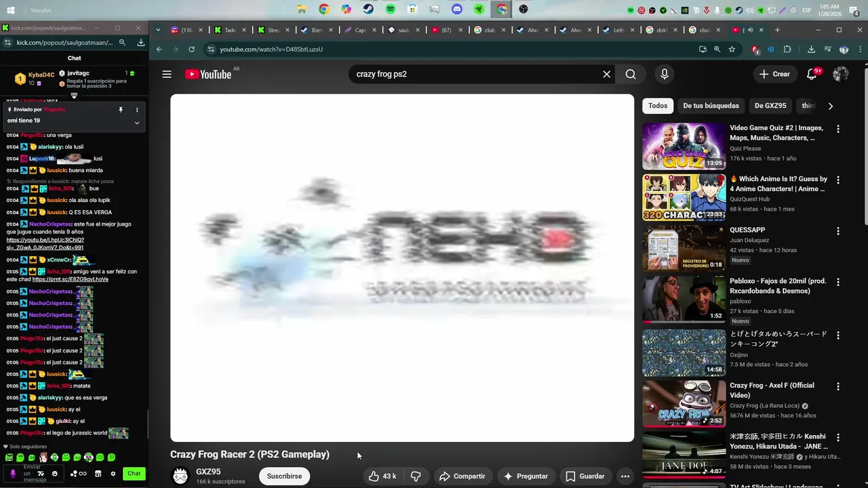868x488 pixels.
Task: Open the Kick shop storefront icon
Action: point(98,474)
